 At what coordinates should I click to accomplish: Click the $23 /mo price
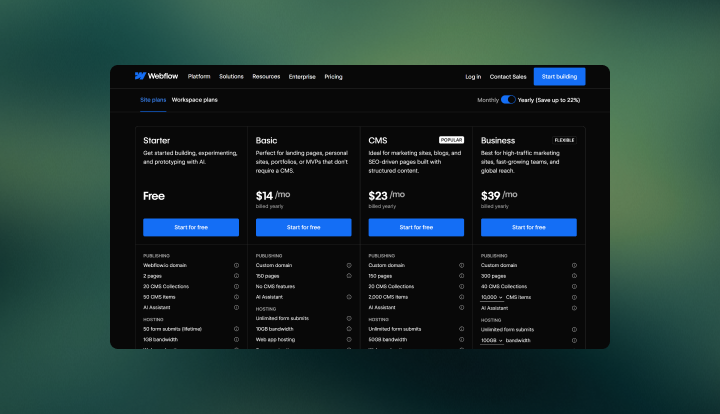click(386, 196)
